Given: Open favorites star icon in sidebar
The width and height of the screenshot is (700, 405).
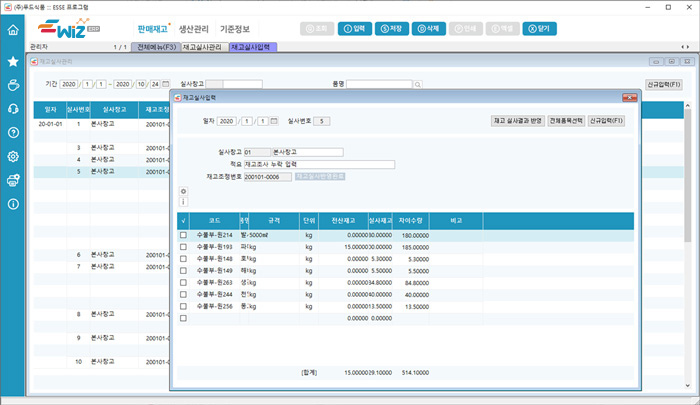Looking at the screenshot, I should (x=13, y=62).
